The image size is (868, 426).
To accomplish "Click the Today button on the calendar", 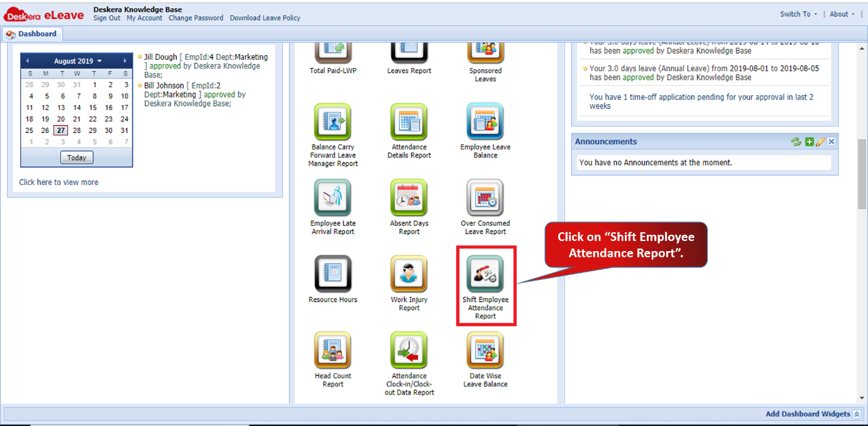I will [x=76, y=157].
